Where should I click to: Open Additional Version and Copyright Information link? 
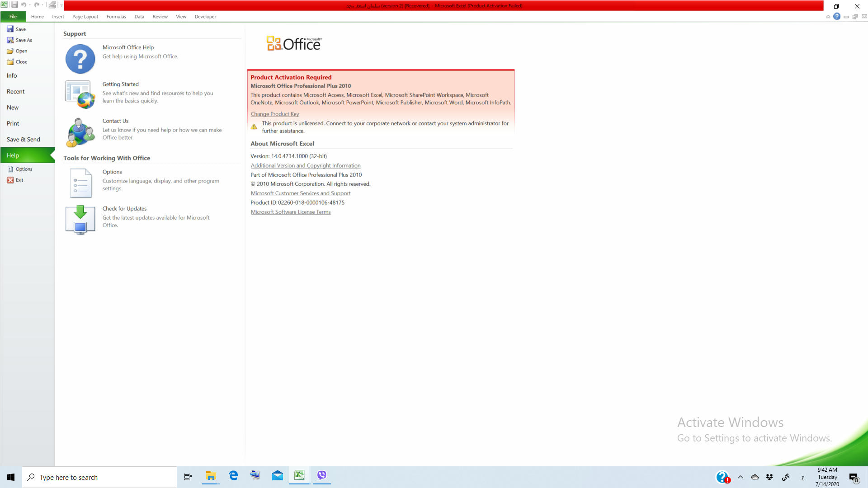(x=306, y=166)
